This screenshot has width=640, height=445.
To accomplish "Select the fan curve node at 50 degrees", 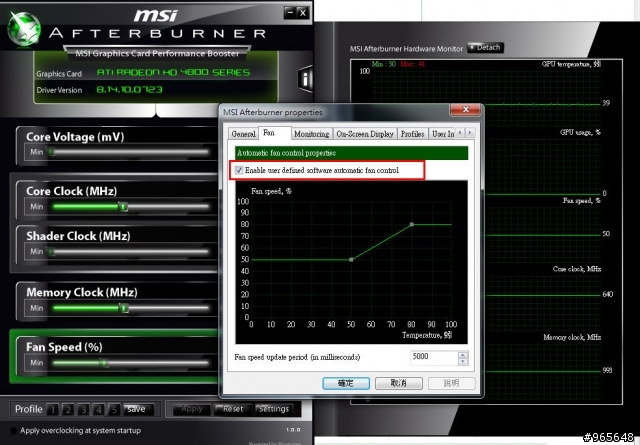I will (351, 260).
